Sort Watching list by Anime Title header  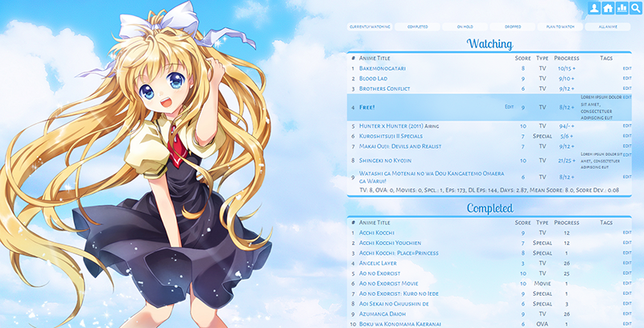[374, 58]
